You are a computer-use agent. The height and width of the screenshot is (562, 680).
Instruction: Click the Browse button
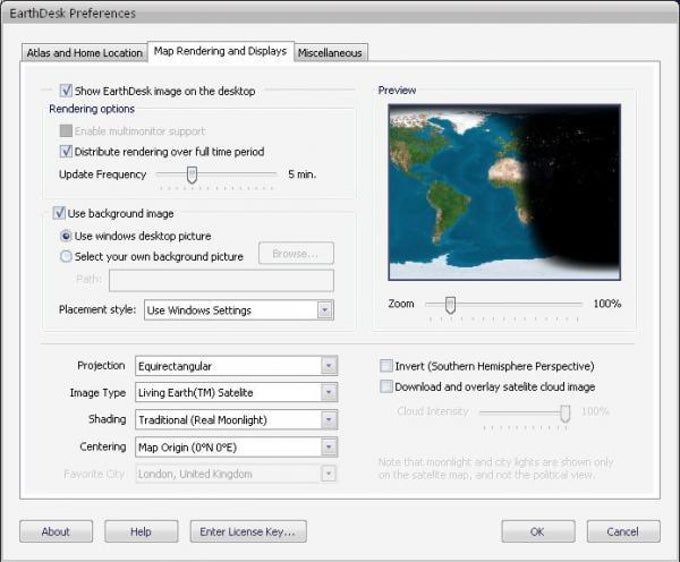[x=296, y=253]
